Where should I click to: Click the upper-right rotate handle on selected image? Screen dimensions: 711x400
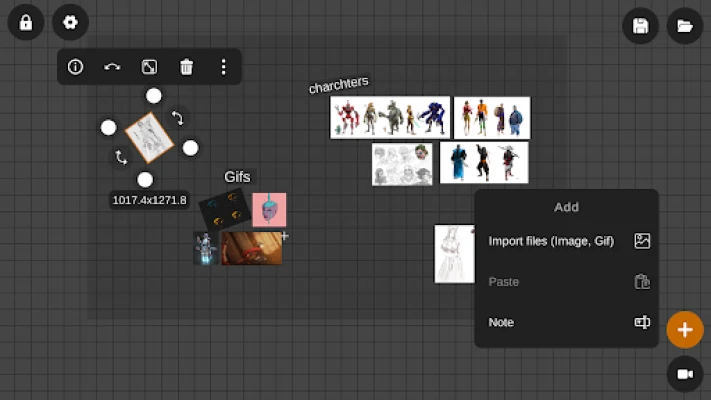(178, 118)
